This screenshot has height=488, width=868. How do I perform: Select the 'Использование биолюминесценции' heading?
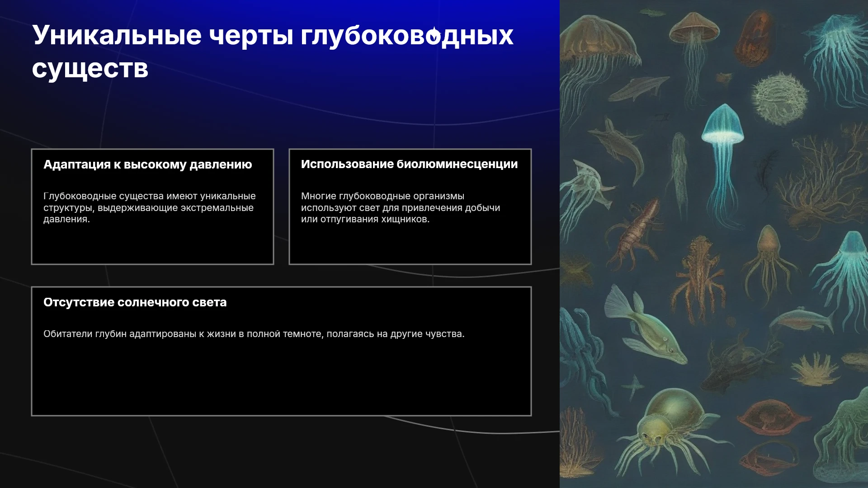pyautogui.click(x=409, y=164)
